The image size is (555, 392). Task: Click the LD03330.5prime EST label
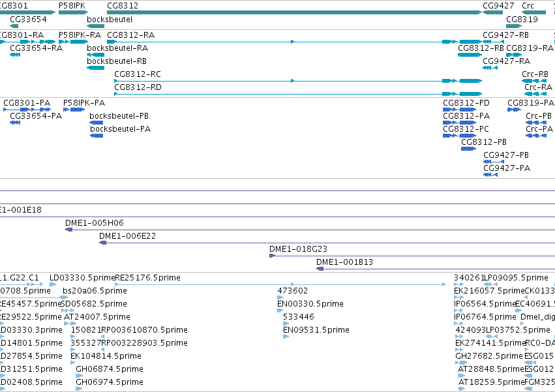pyautogui.click(x=82, y=278)
